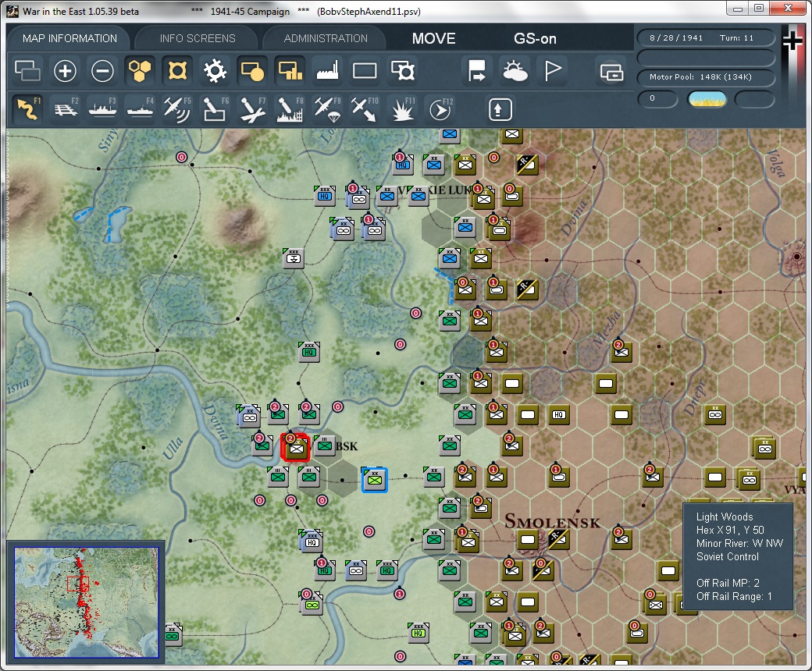Click the outlined flag icon
Screen dimensions: 812x671
click(x=552, y=70)
